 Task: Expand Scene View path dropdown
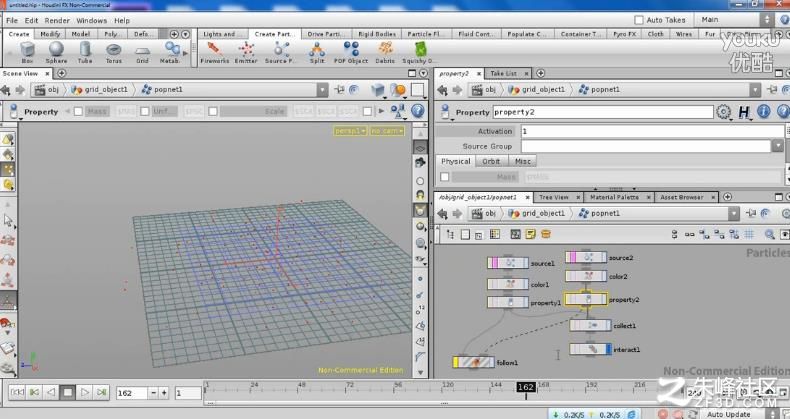pos(322,90)
